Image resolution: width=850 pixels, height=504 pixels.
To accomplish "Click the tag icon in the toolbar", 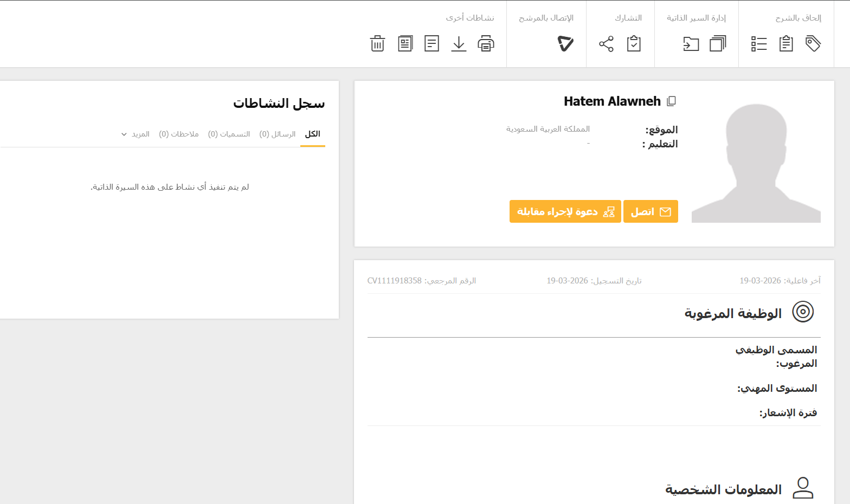I will (x=813, y=43).
